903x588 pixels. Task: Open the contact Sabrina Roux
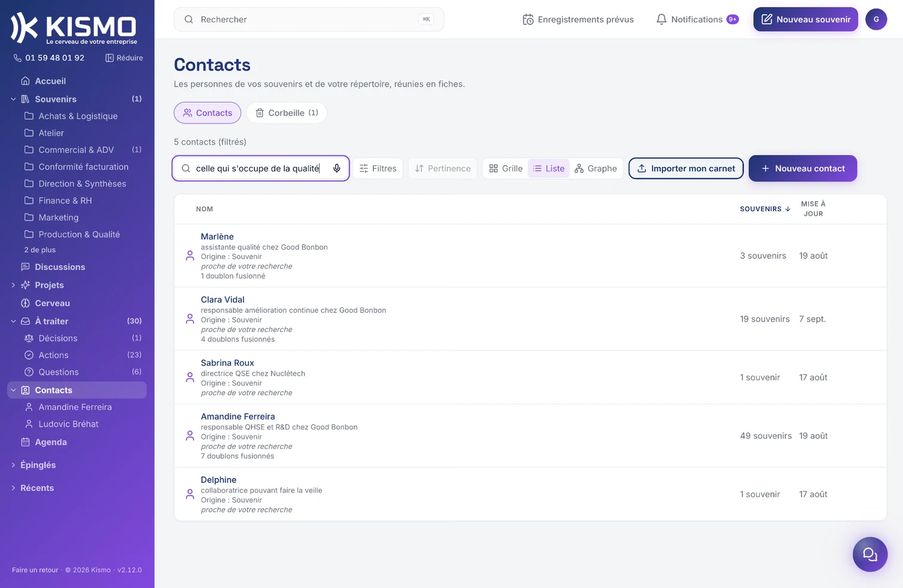228,363
